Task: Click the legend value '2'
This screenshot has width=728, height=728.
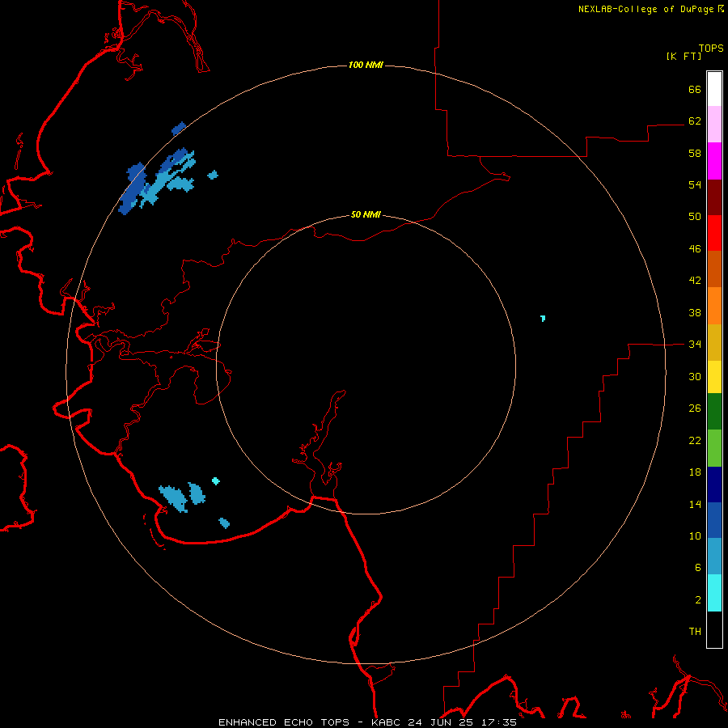Action: click(x=698, y=599)
